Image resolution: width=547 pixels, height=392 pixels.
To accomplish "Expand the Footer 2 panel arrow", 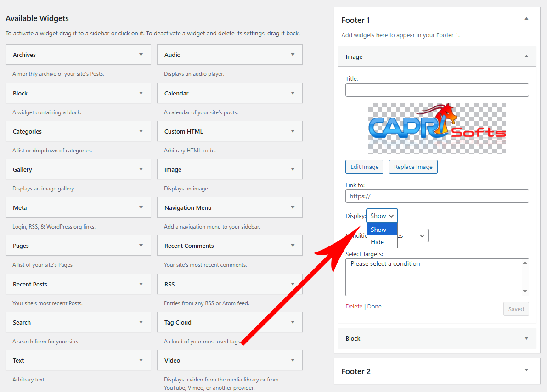I will pos(526,370).
